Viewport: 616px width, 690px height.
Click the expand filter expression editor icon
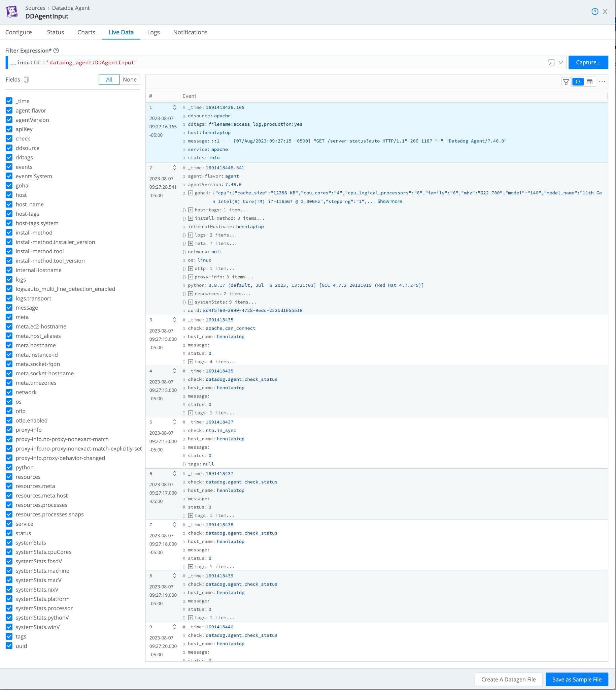pos(551,62)
